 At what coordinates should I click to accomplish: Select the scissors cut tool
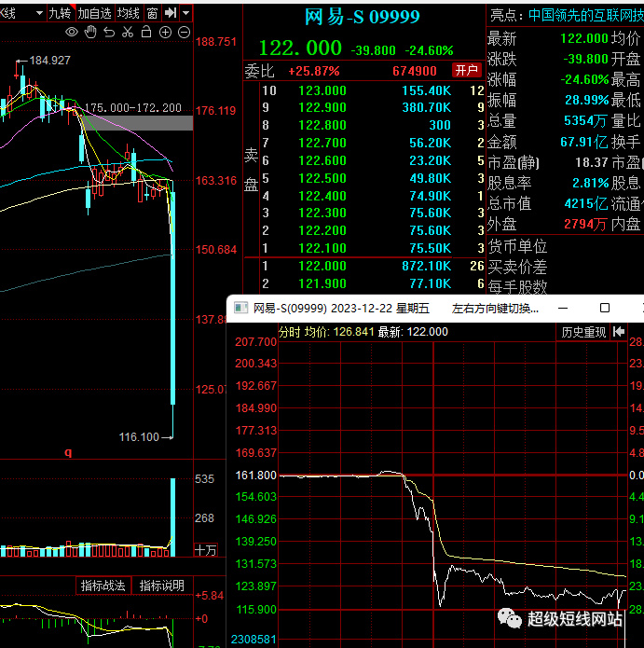128,33
